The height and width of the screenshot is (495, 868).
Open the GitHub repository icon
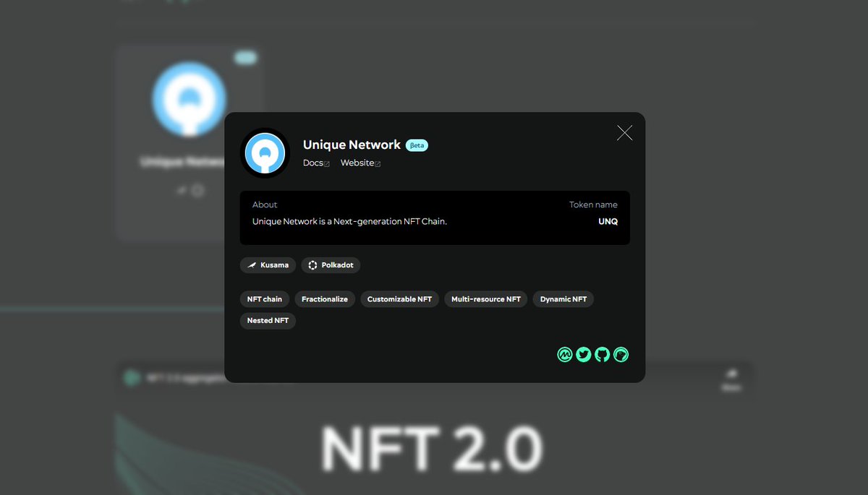coord(603,355)
